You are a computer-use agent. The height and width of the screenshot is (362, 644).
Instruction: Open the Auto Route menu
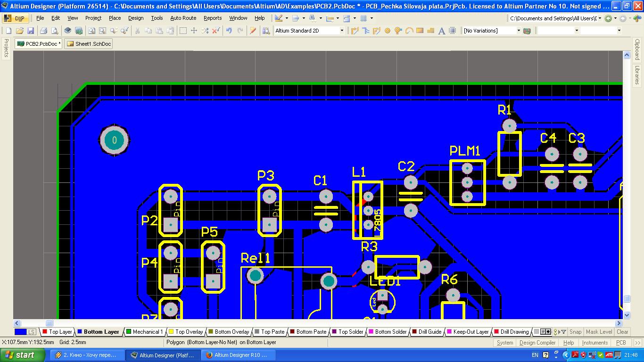click(183, 18)
